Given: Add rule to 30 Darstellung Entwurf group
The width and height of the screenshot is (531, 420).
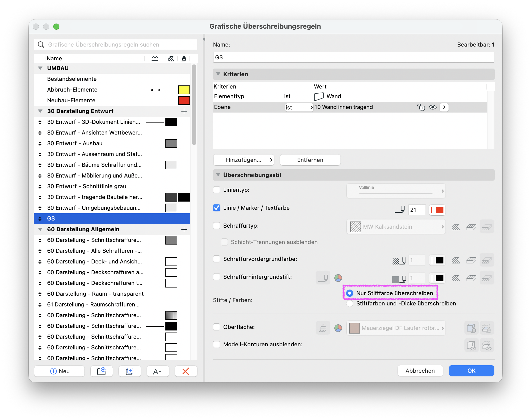Looking at the screenshot, I should [184, 111].
